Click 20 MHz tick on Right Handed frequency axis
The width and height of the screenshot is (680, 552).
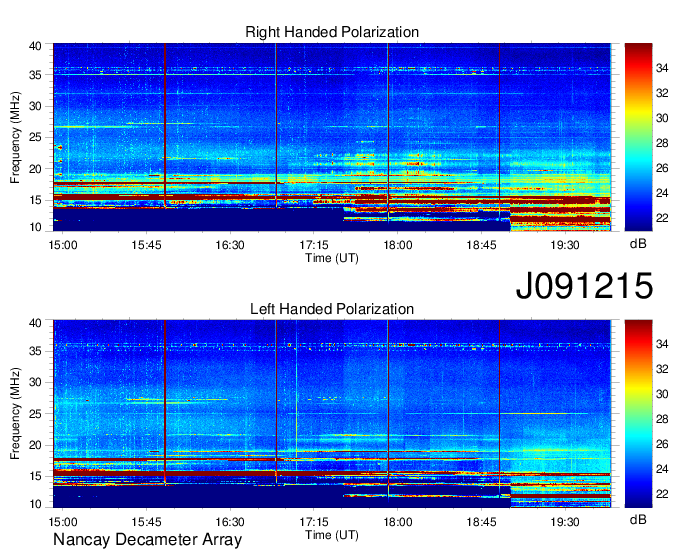pyautogui.click(x=35, y=169)
